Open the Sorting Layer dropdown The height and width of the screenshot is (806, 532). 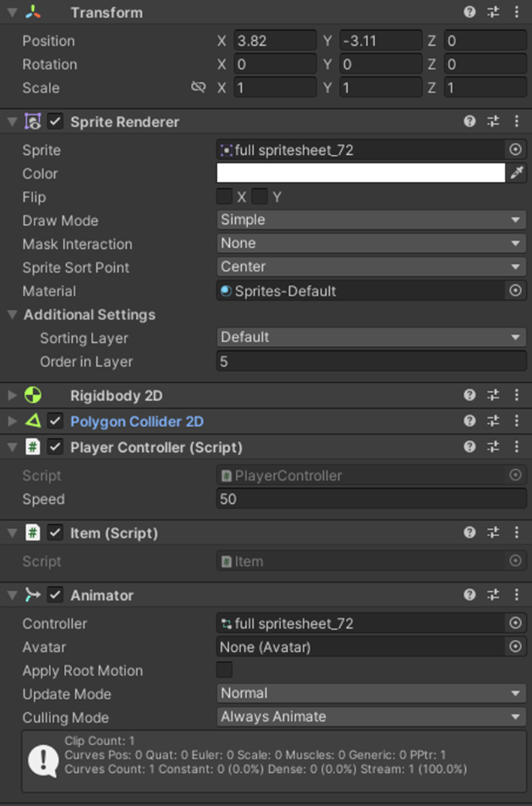pos(371,338)
